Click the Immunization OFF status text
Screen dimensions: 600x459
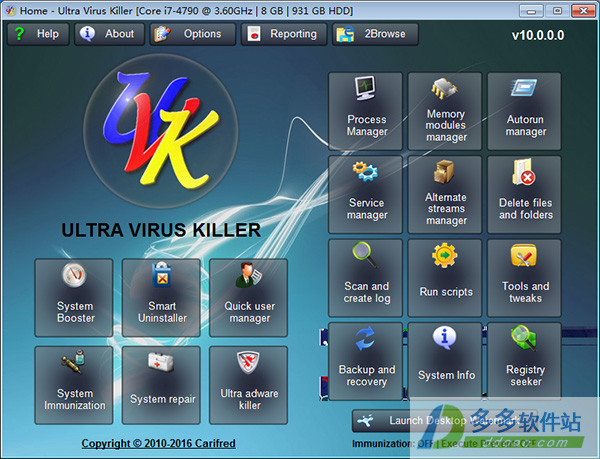(393, 444)
